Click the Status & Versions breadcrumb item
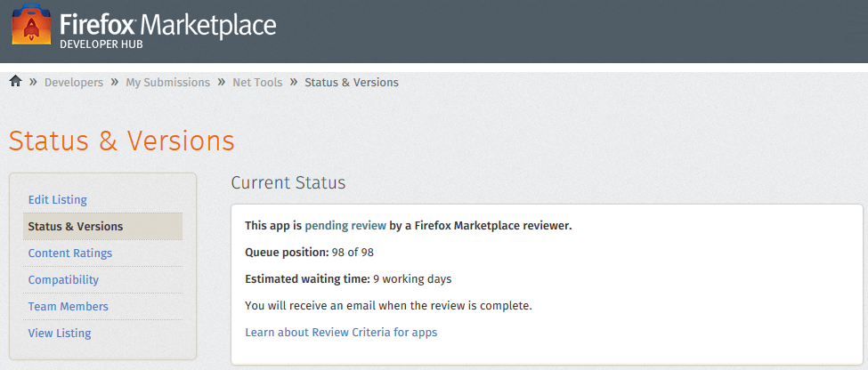The image size is (868, 370). click(352, 83)
